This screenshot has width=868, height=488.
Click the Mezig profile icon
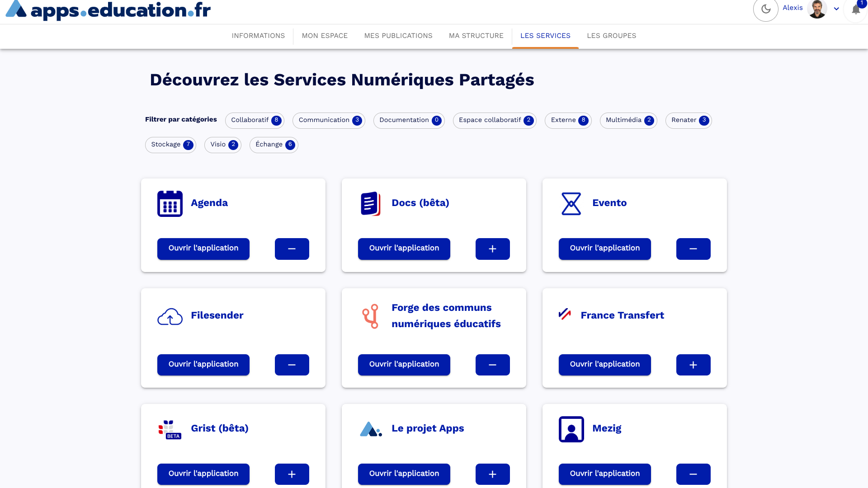click(x=571, y=429)
